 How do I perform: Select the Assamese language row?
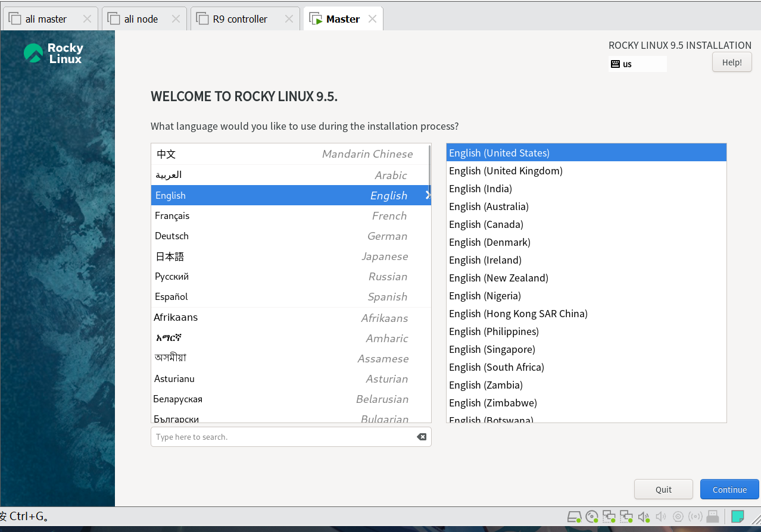click(291, 358)
